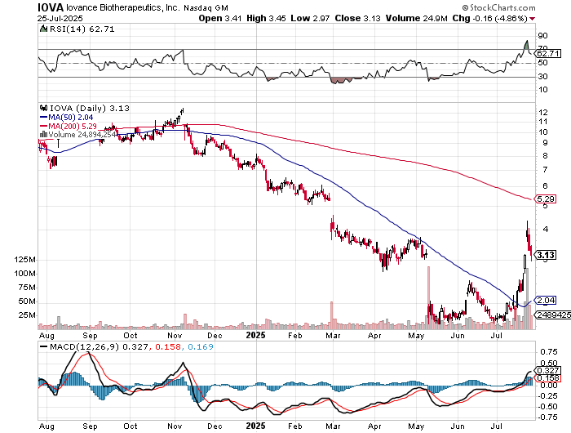Click the Open 3.41 value
571x433 pixels.
tap(220, 18)
